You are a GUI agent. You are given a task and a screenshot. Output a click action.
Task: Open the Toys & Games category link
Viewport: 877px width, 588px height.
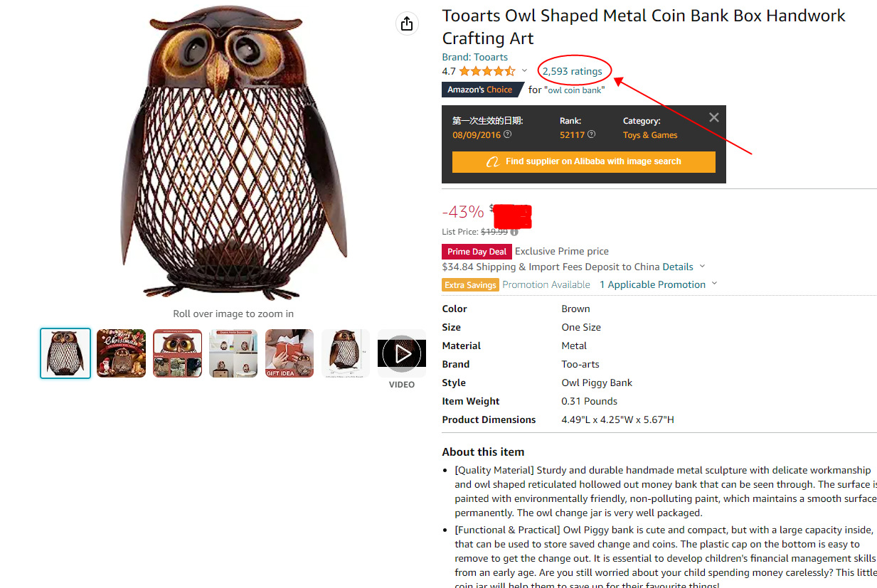[650, 135]
